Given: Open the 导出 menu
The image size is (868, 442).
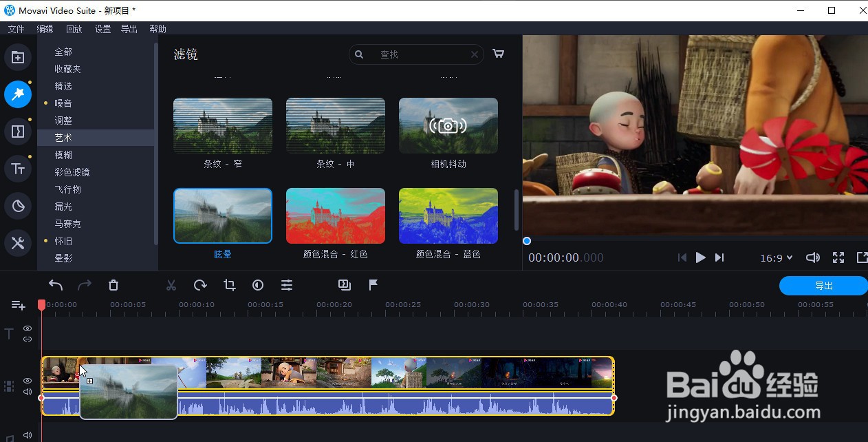Looking at the screenshot, I should tap(129, 29).
